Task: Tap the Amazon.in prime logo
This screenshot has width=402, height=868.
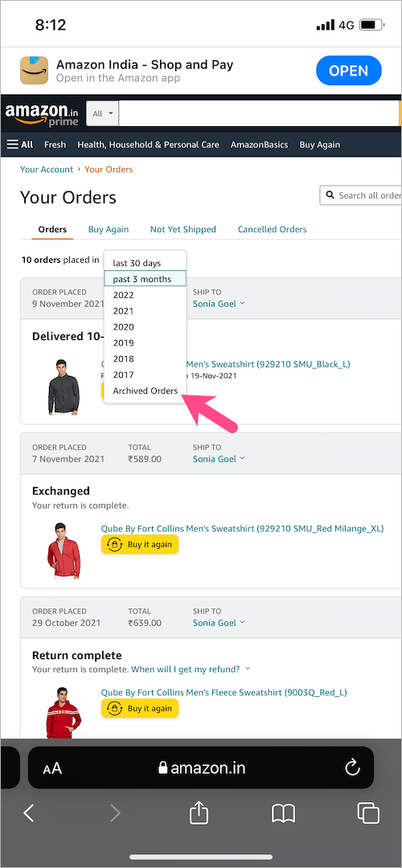Action: tap(42, 113)
